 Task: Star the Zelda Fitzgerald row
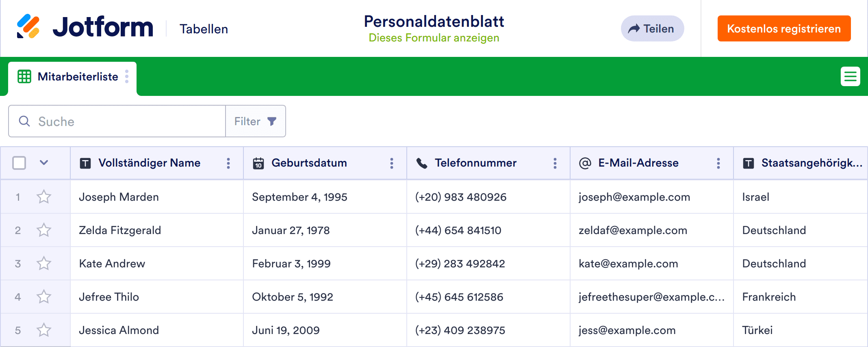pos(44,230)
